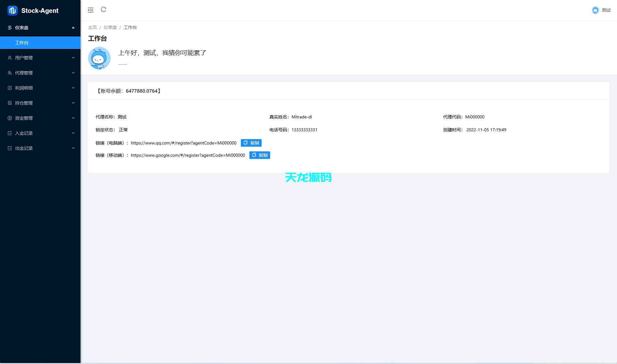Click the greeting mascot avatar image
The height and width of the screenshot is (364, 617).
click(99, 58)
